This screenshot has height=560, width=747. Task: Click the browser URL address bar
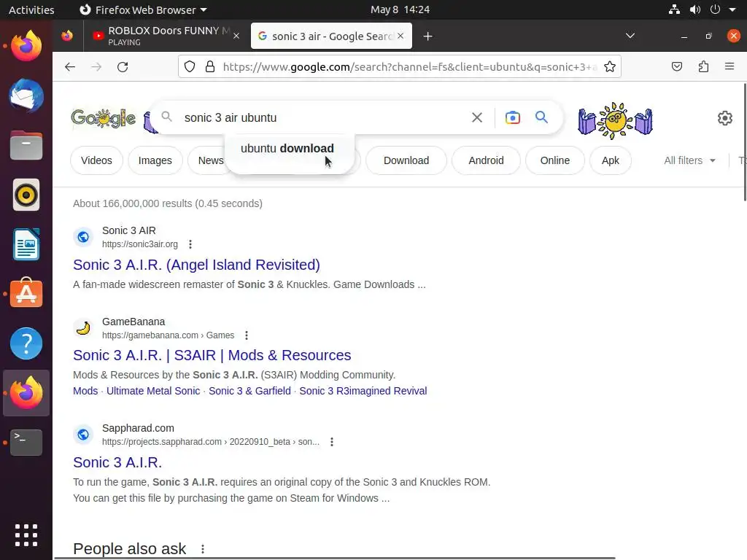click(x=409, y=66)
